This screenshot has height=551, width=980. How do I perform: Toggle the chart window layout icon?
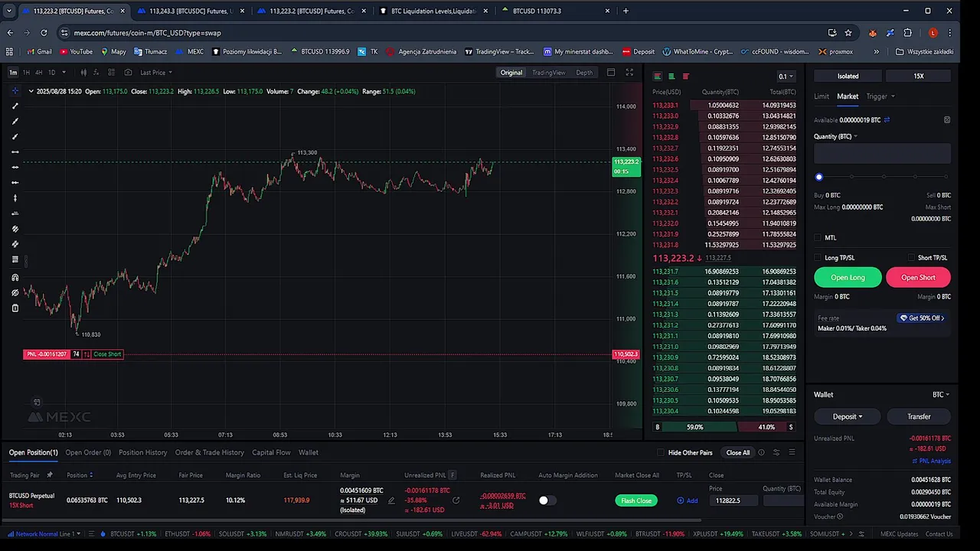[x=611, y=72]
